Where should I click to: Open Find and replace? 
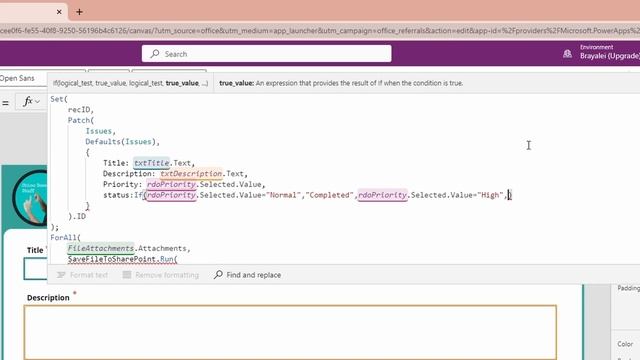pyautogui.click(x=248, y=275)
